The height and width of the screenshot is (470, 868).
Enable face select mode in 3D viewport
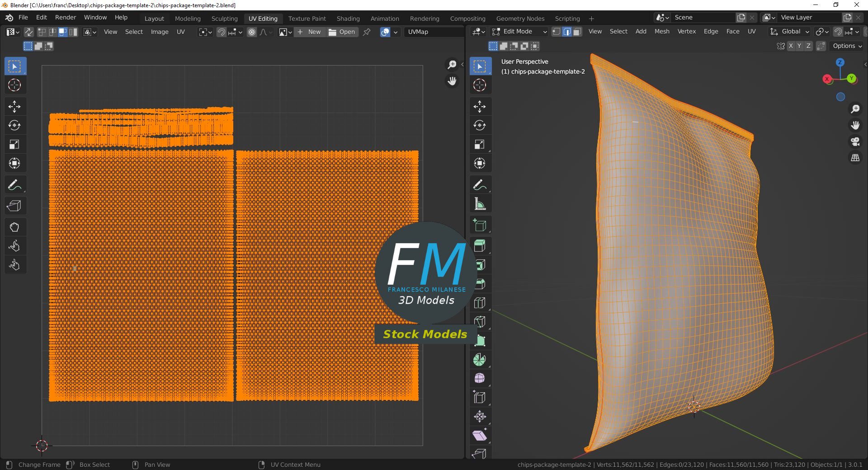tap(577, 32)
